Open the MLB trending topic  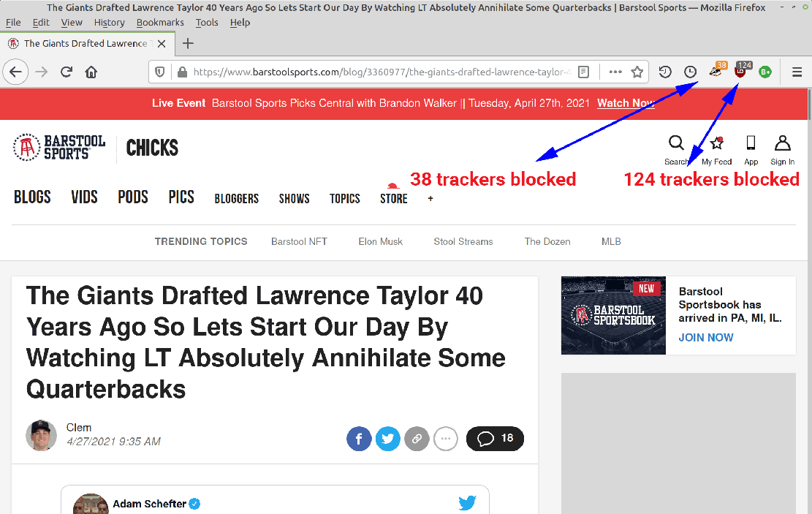point(611,241)
